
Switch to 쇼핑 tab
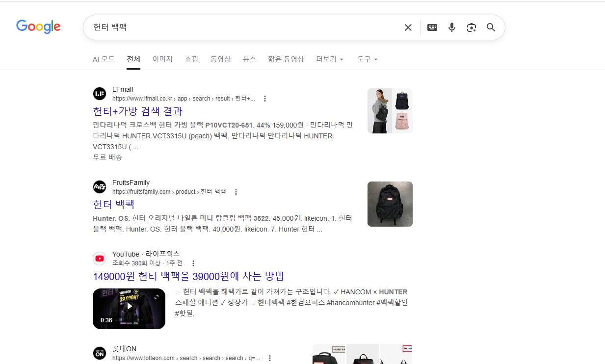point(191,59)
